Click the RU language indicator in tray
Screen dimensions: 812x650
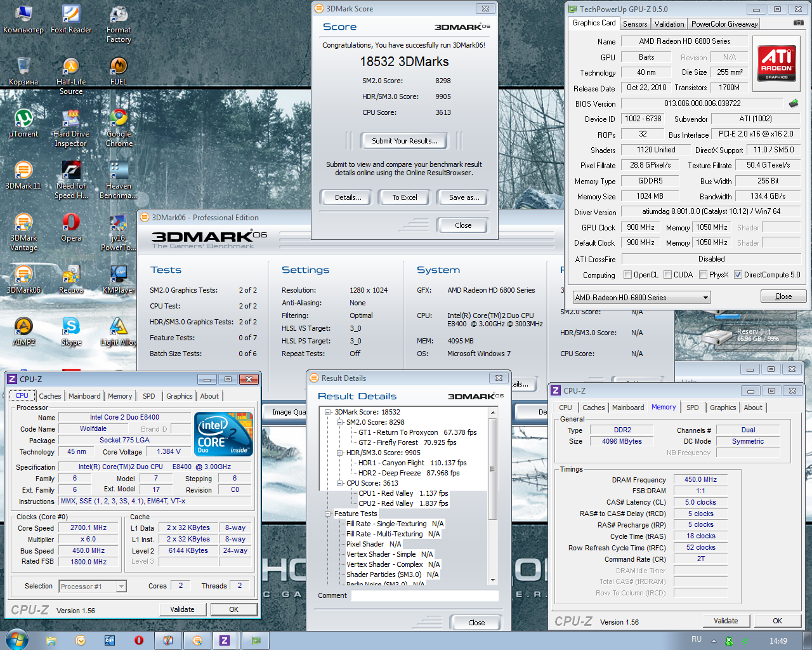[697, 639]
